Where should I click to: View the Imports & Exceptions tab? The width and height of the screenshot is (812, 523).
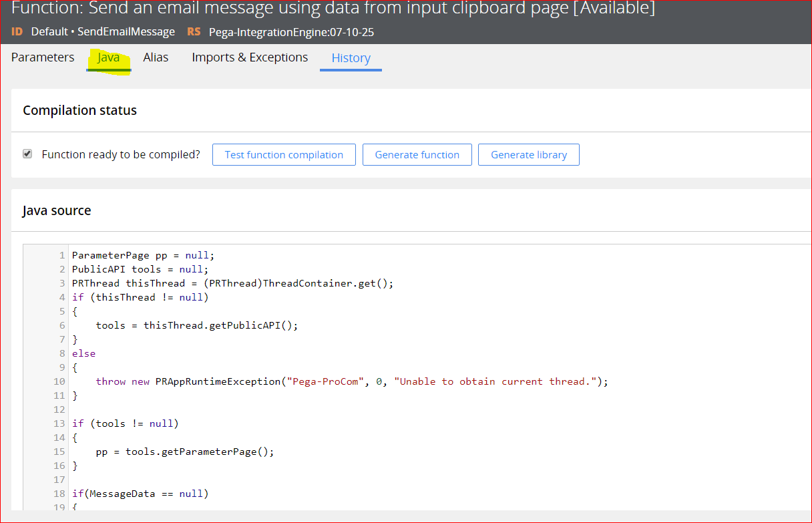pyautogui.click(x=249, y=57)
